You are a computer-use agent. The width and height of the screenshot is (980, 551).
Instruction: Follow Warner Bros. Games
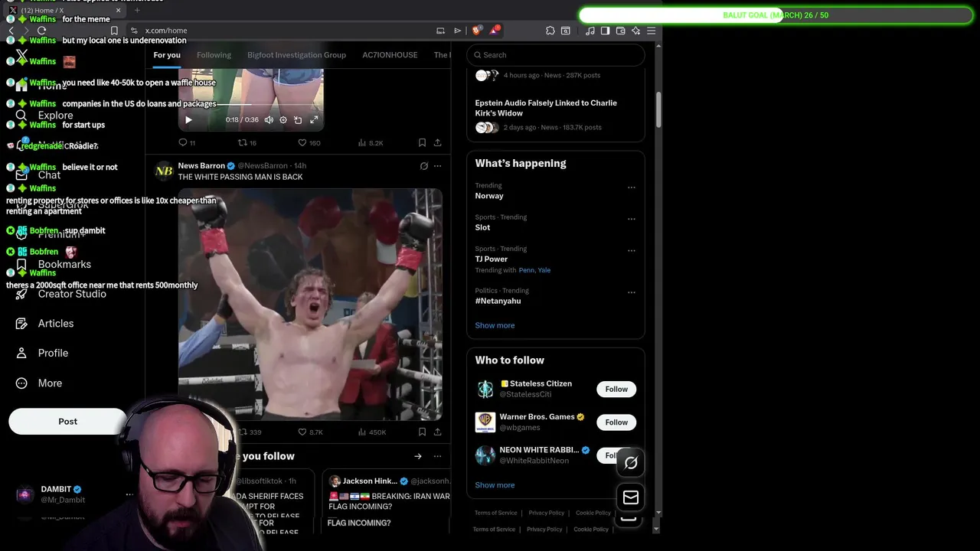coord(616,422)
